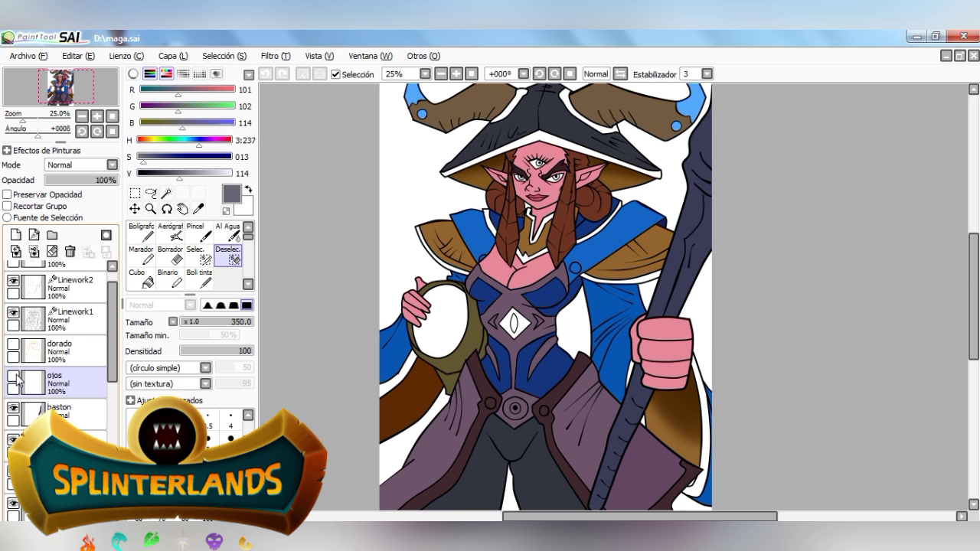Open the Archivo menu
The width and height of the screenshot is (980, 551).
(x=28, y=56)
